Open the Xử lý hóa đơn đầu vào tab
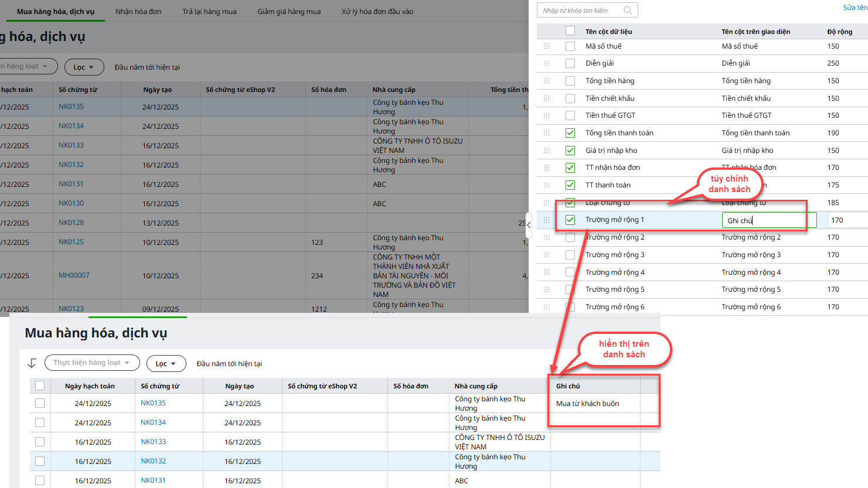Viewport: 868px width, 488px height. coord(377,12)
